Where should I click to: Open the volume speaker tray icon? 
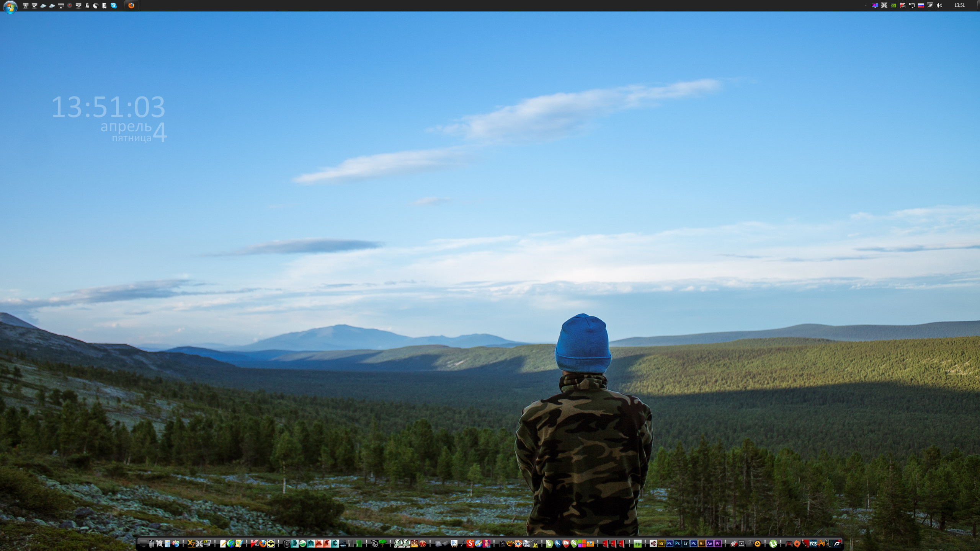pos(939,5)
